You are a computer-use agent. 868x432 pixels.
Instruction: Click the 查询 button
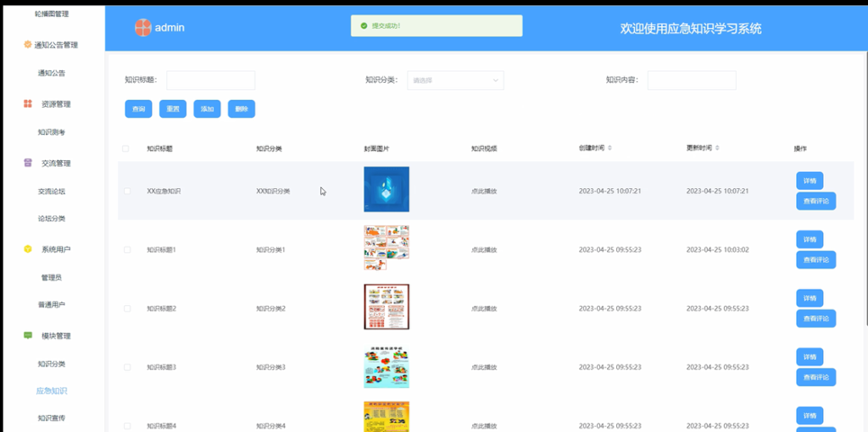(x=138, y=109)
